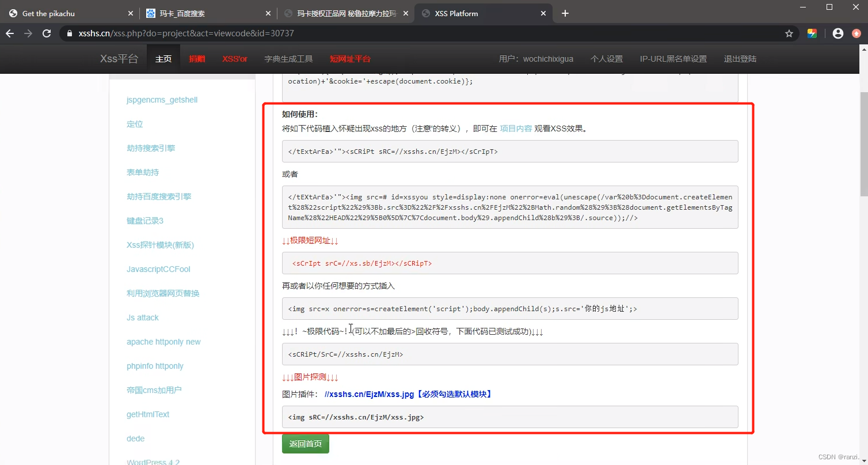The width and height of the screenshot is (868, 465).
Task: Click the 如何使用 heading
Action: (x=300, y=114)
